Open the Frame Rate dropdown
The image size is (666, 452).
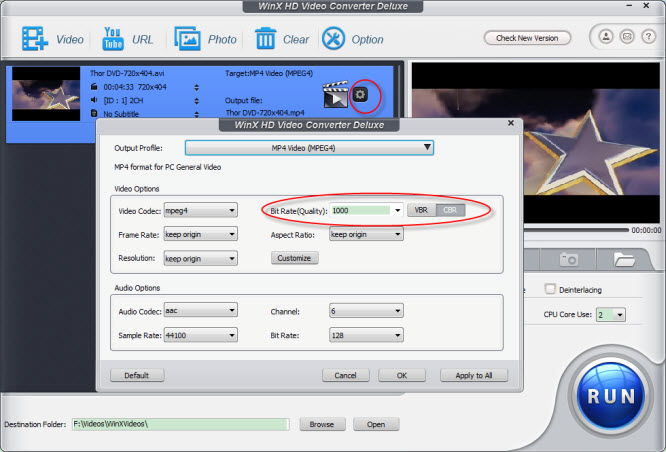pos(200,234)
